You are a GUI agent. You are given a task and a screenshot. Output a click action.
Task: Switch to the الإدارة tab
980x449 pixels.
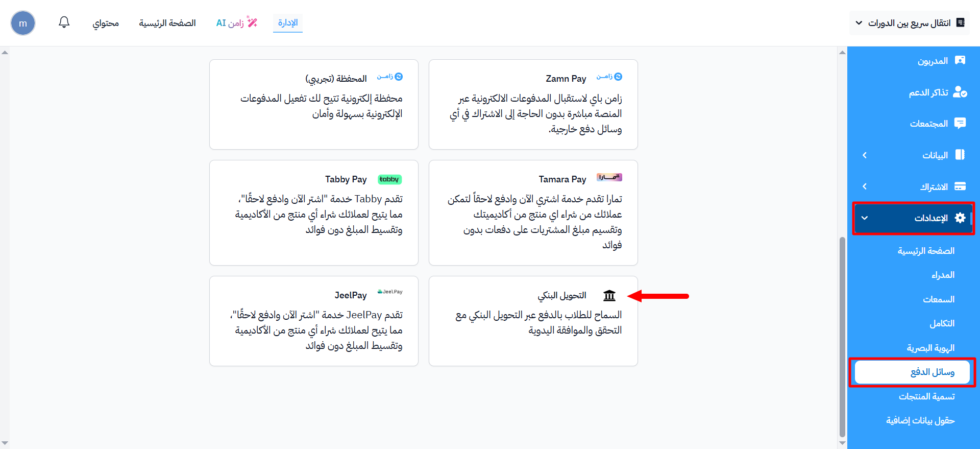pyautogui.click(x=288, y=23)
